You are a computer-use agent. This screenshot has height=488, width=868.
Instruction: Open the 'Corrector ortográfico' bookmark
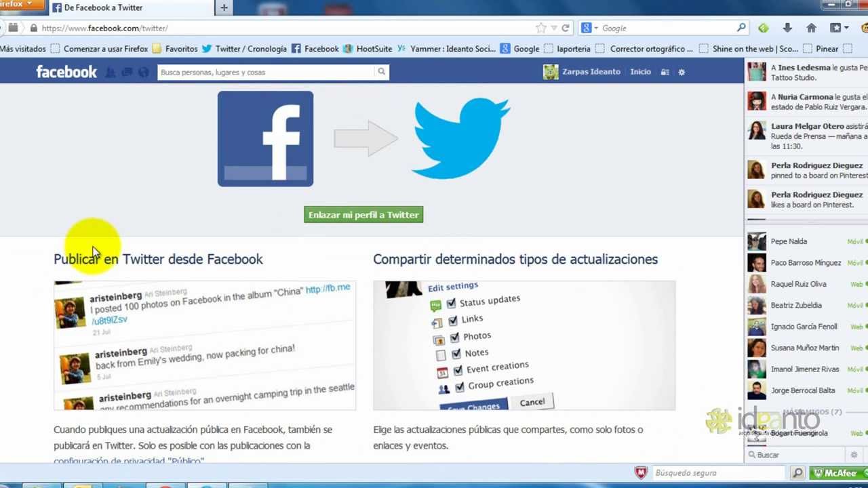click(x=645, y=49)
